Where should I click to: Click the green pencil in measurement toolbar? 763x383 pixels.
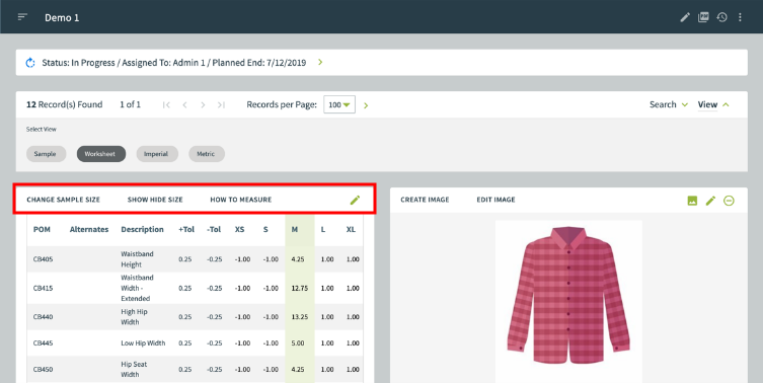tap(355, 200)
